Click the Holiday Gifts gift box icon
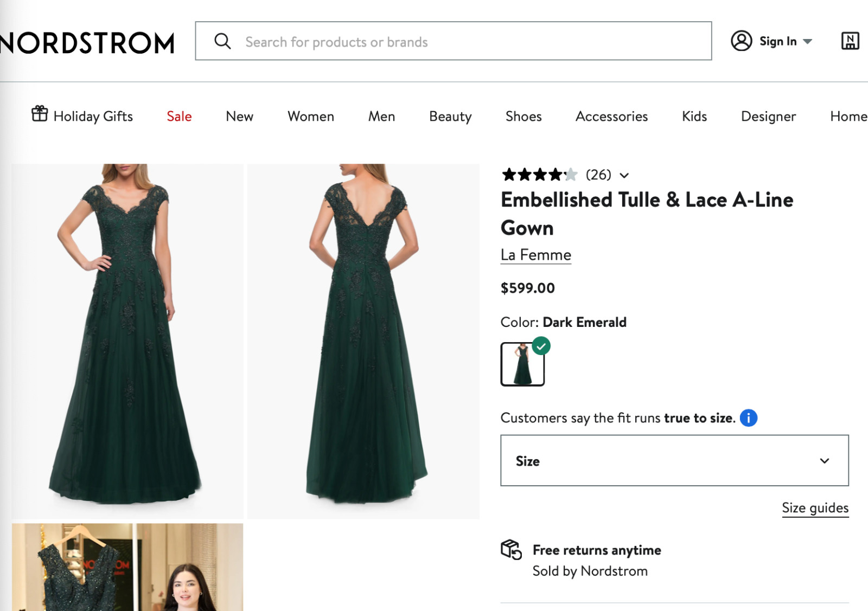 40,114
